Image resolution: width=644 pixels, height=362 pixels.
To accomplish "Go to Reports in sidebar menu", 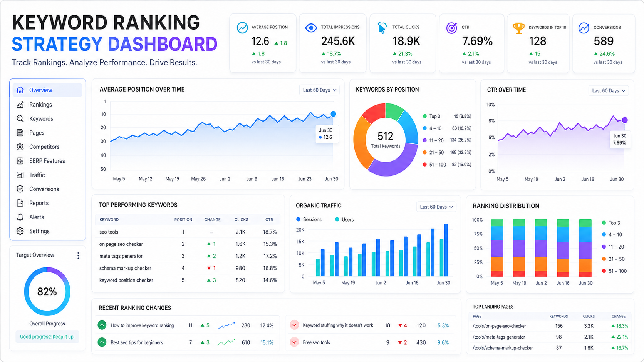I will point(39,203).
